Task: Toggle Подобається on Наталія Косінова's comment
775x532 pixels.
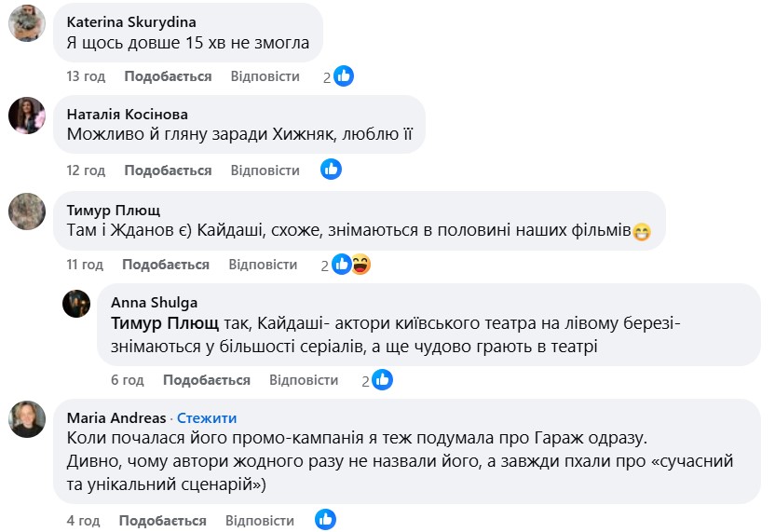Action: click(x=168, y=171)
